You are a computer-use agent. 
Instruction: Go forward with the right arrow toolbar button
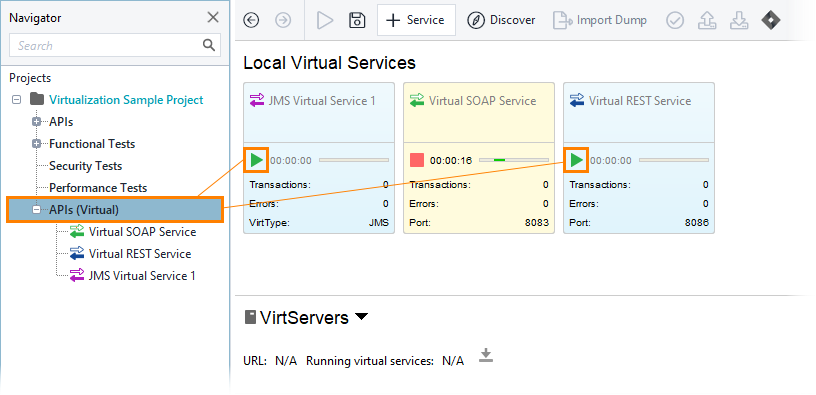point(283,20)
